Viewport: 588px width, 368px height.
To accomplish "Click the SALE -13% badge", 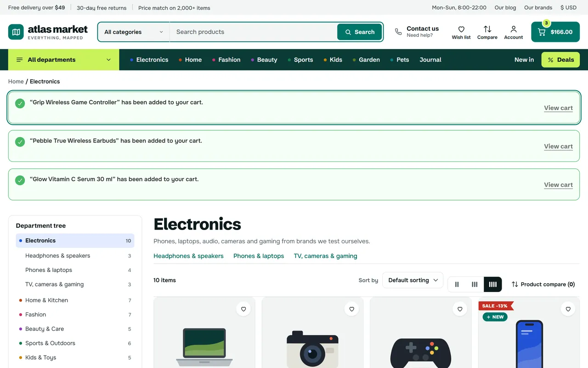I will [496, 306].
